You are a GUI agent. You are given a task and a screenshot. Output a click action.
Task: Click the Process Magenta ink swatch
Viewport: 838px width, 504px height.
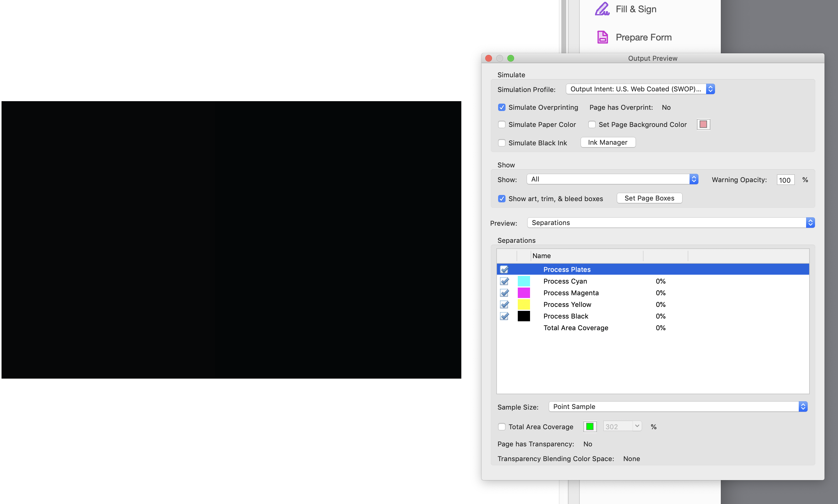pyautogui.click(x=523, y=293)
